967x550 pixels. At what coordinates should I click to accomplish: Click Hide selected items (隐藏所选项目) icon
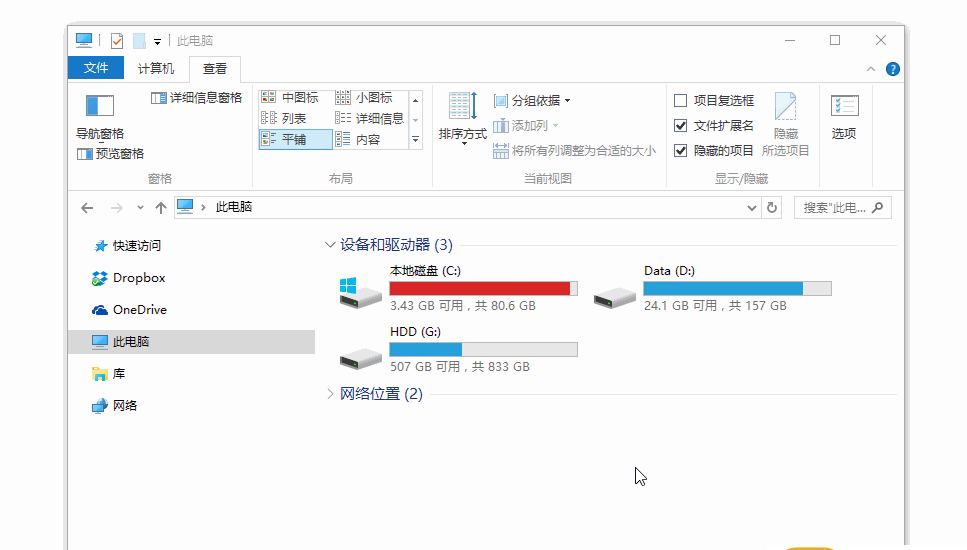click(785, 107)
